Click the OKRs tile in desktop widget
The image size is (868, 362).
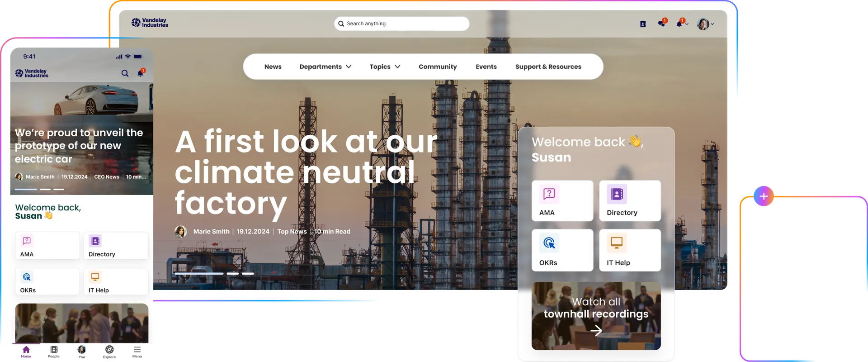coord(562,250)
